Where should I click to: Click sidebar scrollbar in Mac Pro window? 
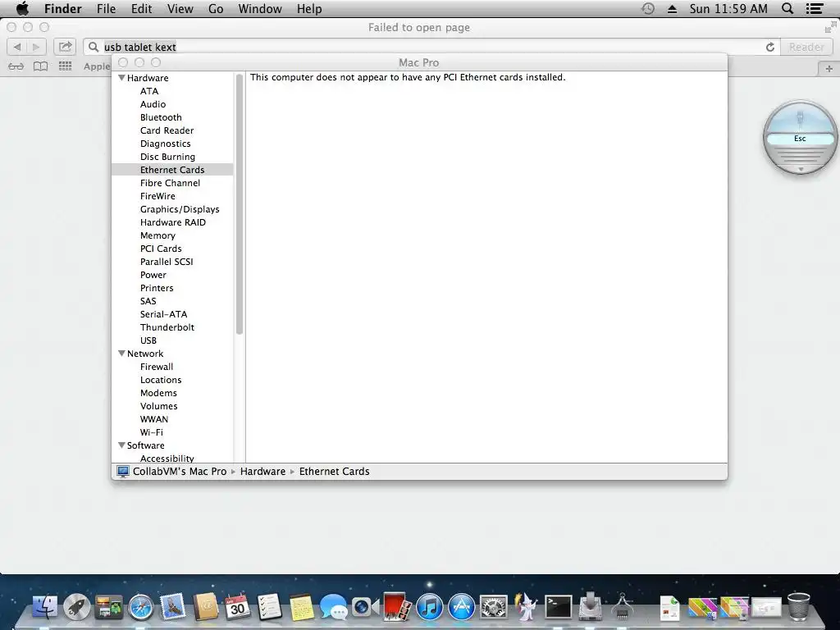[x=240, y=203]
